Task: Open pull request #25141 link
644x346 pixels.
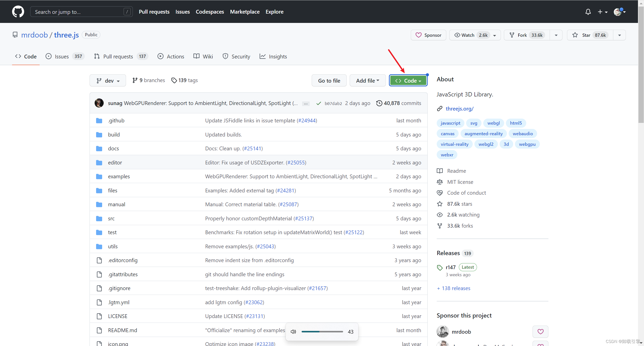Action: (253, 148)
